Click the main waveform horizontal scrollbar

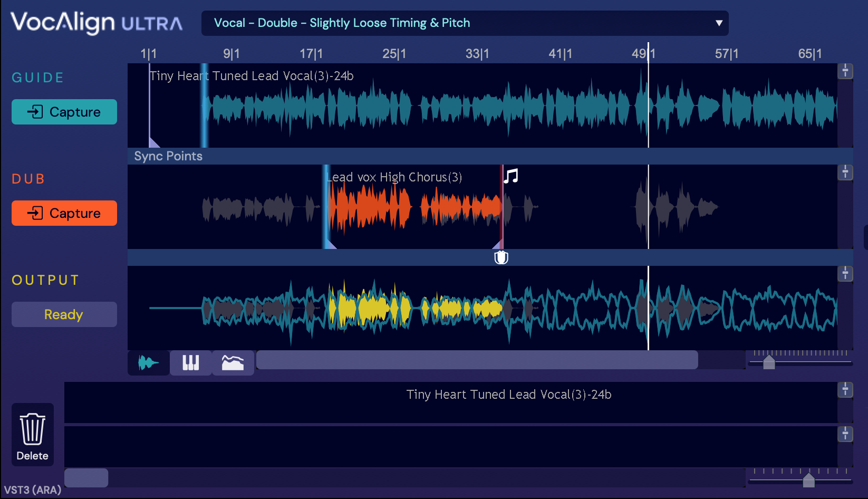click(x=477, y=360)
